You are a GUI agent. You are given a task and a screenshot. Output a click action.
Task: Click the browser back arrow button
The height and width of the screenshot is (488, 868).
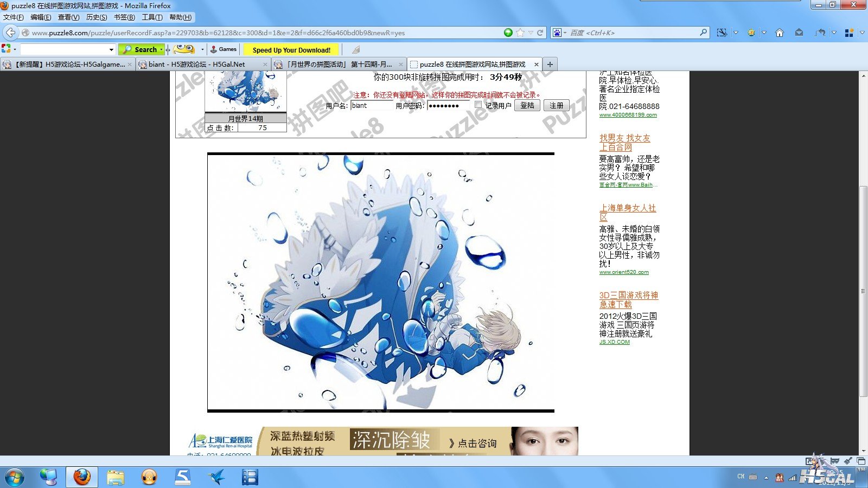point(10,33)
